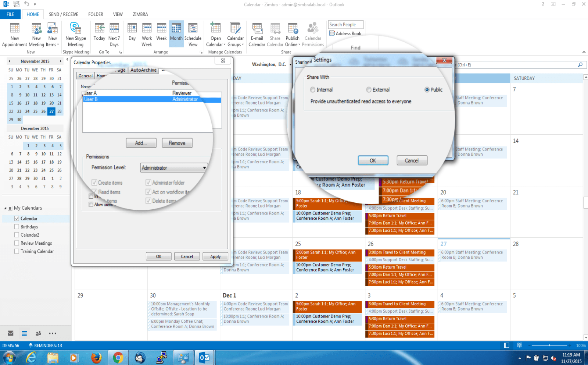This screenshot has height=365, width=588.
Task: Switch to the VIEW ribbon tab
Action: pyautogui.click(x=118, y=14)
